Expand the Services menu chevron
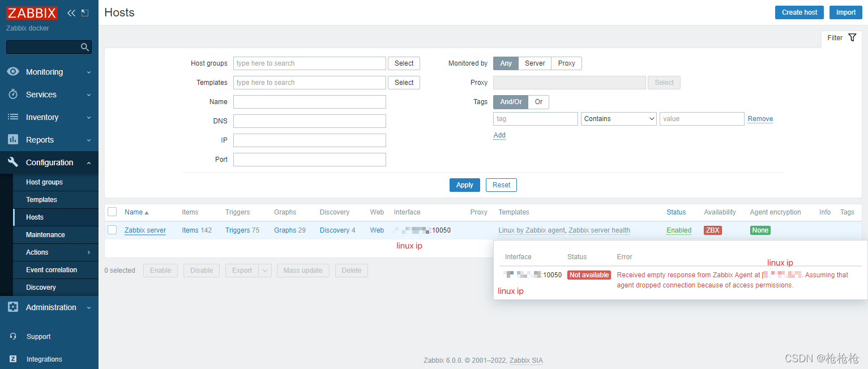 [x=89, y=95]
